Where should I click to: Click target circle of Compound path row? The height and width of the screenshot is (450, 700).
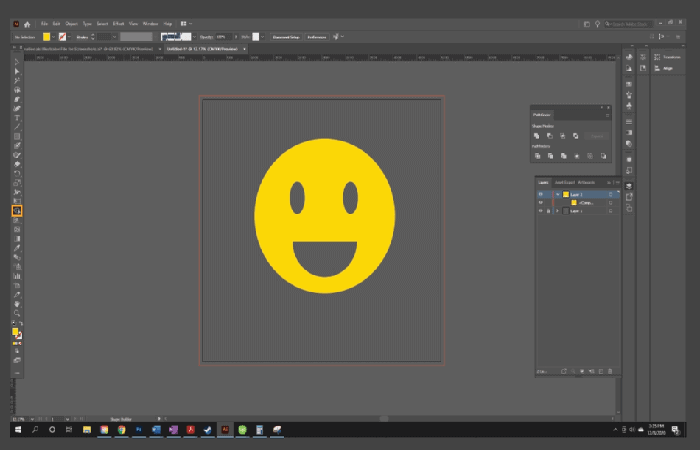[610, 203]
